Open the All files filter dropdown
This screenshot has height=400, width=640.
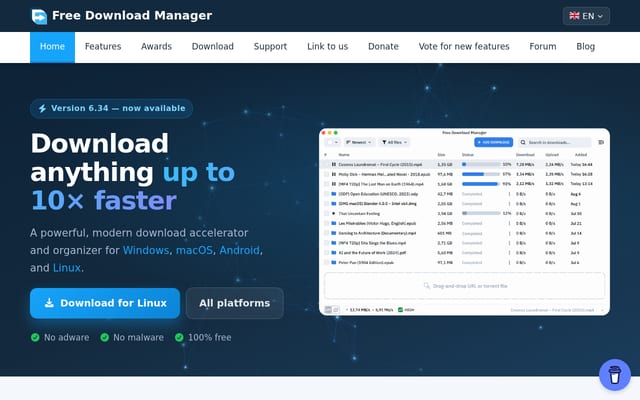point(394,142)
